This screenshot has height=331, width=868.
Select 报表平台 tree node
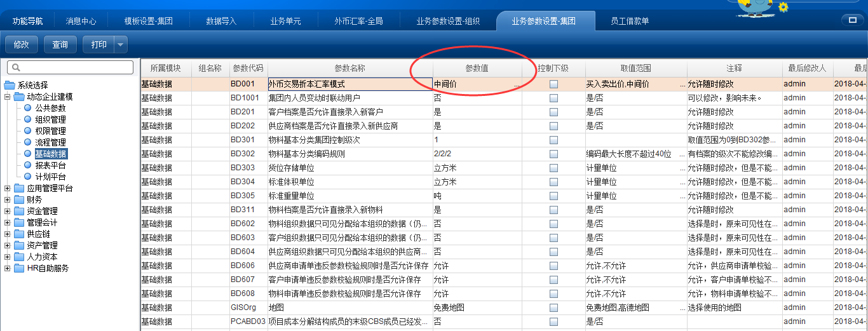click(51, 165)
